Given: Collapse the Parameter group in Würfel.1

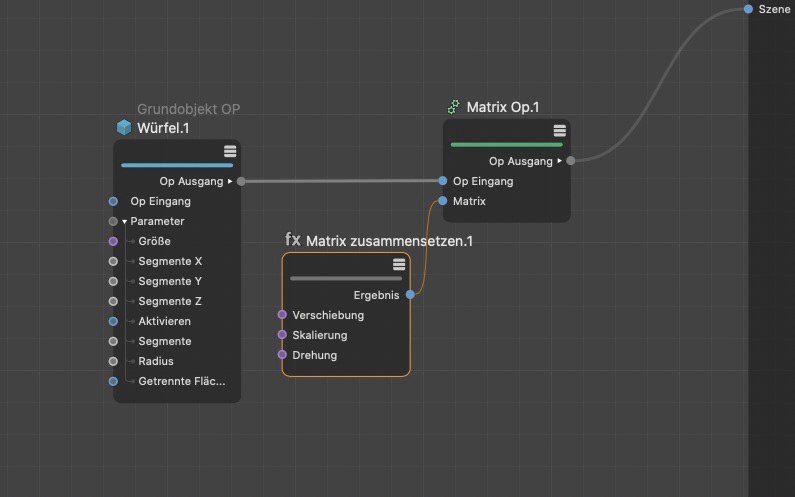Looking at the screenshot, I should pos(124,221).
